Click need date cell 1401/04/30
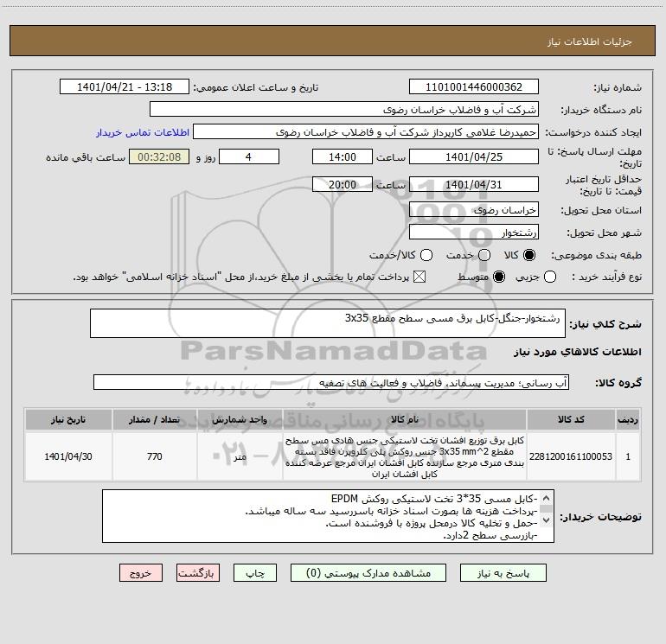 [x=68, y=456]
